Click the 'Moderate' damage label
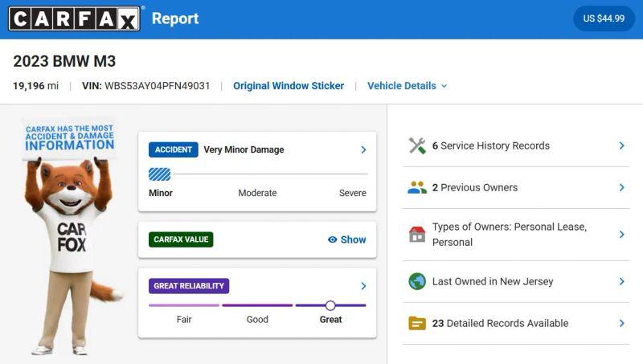 257,193
